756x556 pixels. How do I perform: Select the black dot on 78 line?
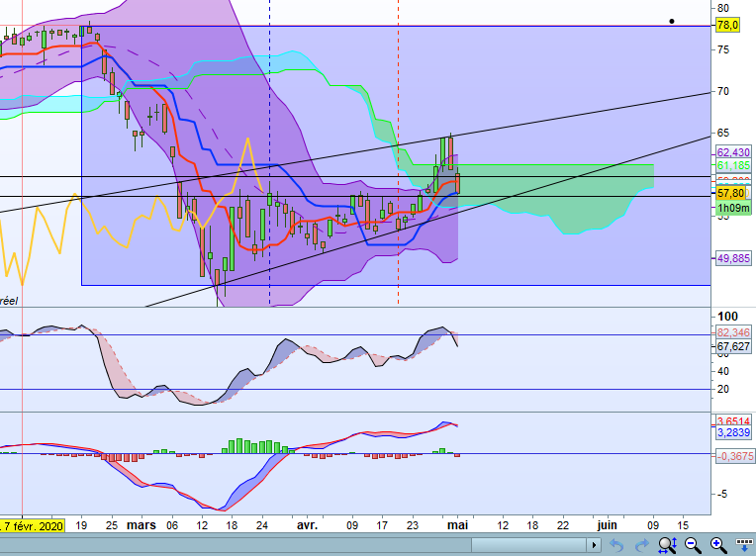pyautogui.click(x=672, y=21)
